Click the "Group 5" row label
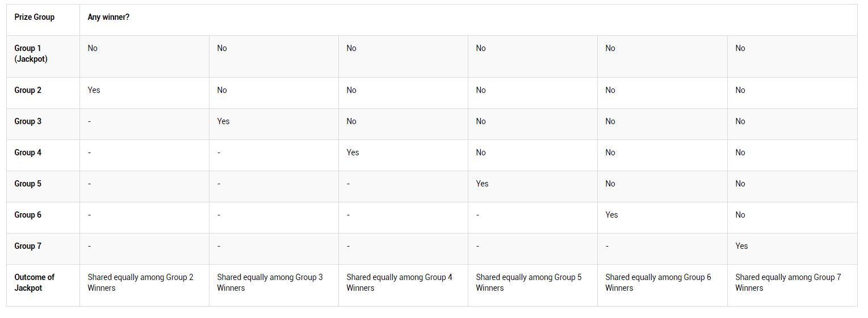 [28, 184]
